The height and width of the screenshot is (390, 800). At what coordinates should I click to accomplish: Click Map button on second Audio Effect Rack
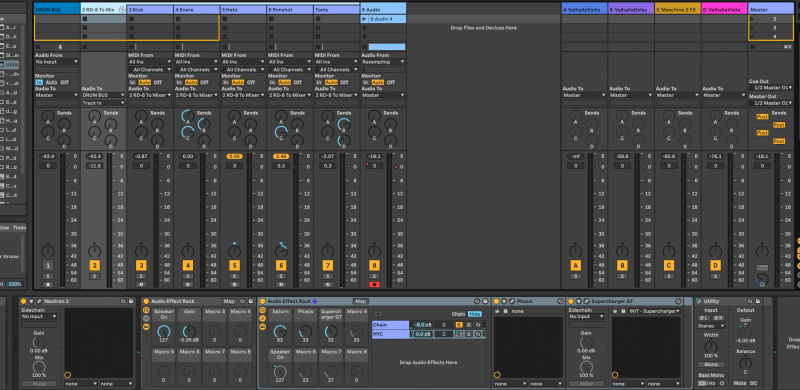(x=360, y=301)
